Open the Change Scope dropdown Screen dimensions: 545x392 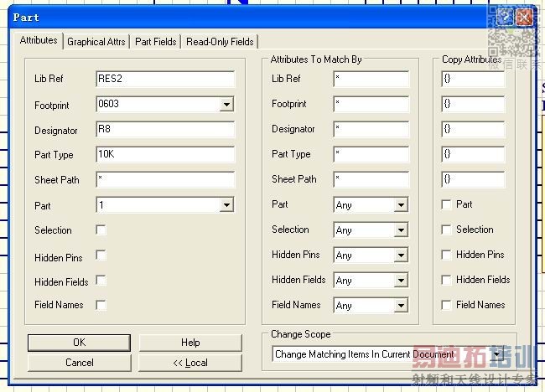coord(497,354)
